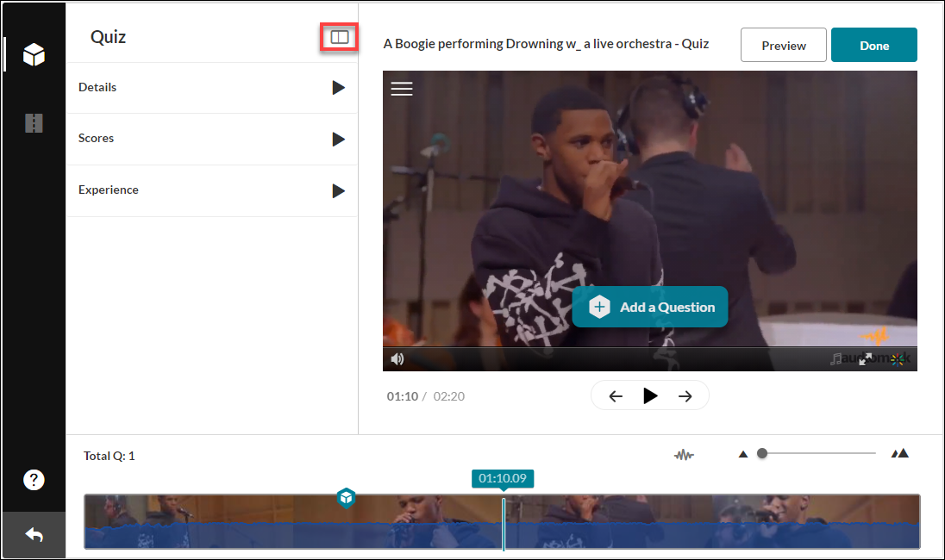Click the 01:10 current time text
Screen dimensions: 945x560
tap(403, 396)
